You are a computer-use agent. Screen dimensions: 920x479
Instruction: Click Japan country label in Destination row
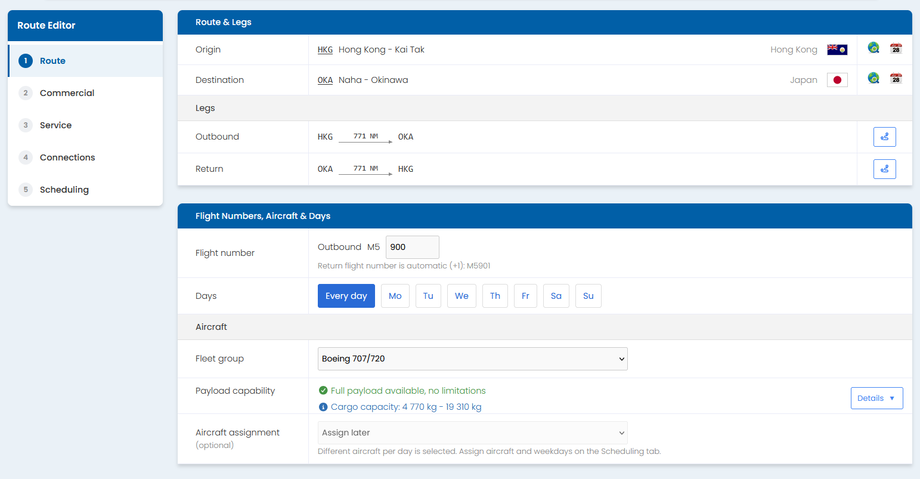pyautogui.click(x=803, y=80)
